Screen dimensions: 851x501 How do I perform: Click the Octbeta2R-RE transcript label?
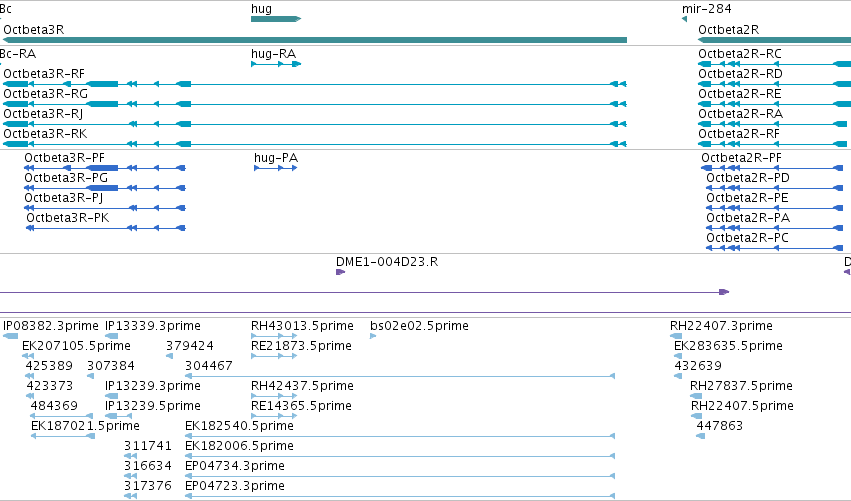click(740, 94)
